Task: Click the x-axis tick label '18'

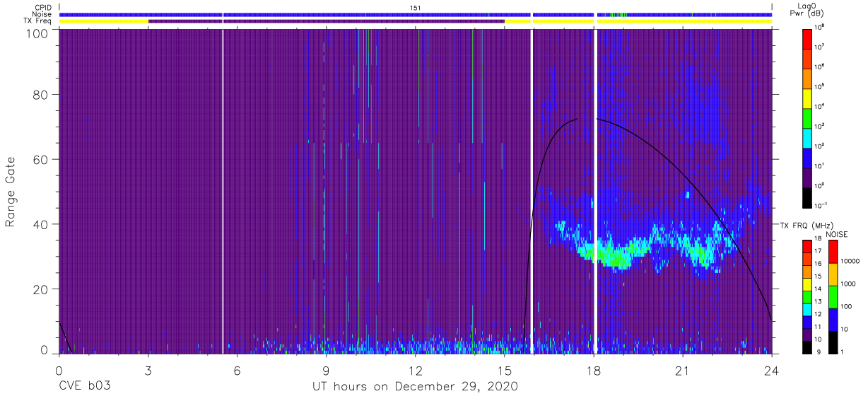Action: (x=593, y=371)
